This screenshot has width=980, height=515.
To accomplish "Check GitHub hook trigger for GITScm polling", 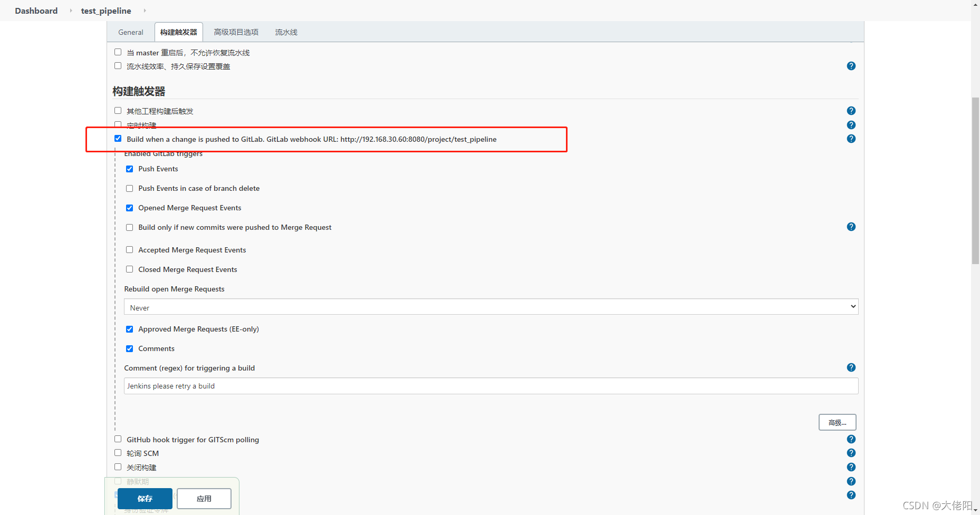I will (118, 439).
